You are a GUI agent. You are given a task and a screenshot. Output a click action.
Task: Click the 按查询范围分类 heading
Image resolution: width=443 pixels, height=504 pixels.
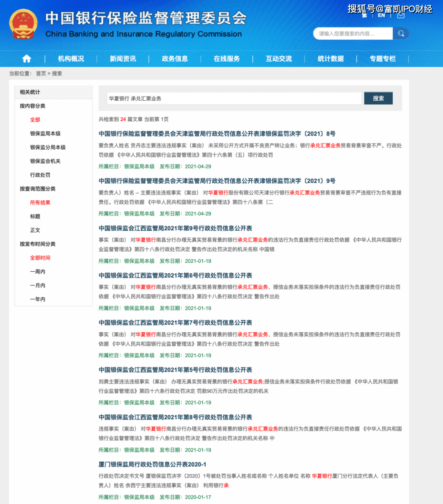click(37, 188)
